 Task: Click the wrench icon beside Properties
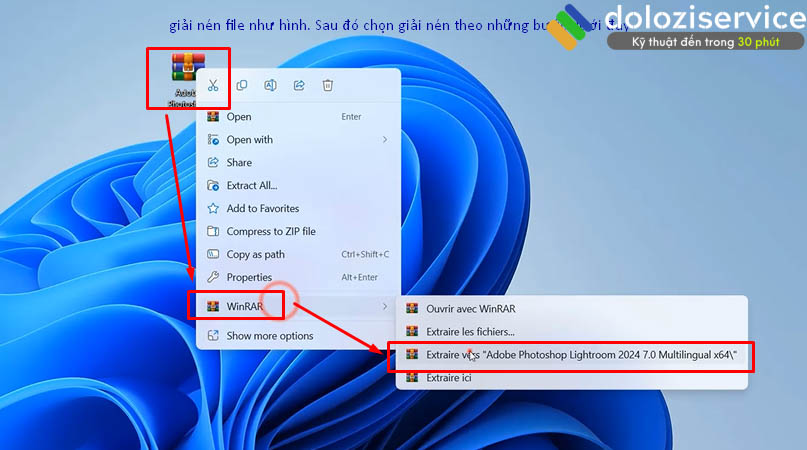coord(213,277)
